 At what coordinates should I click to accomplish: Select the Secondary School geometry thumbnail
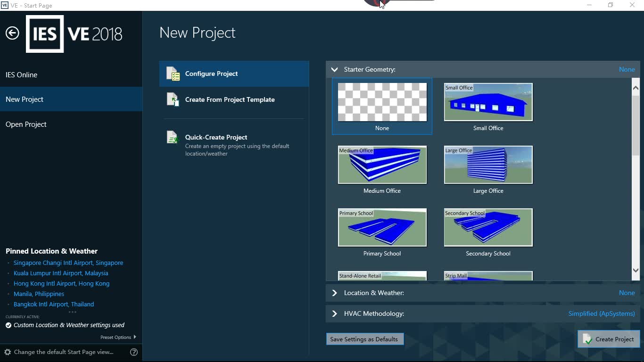(x=488, y=228)
